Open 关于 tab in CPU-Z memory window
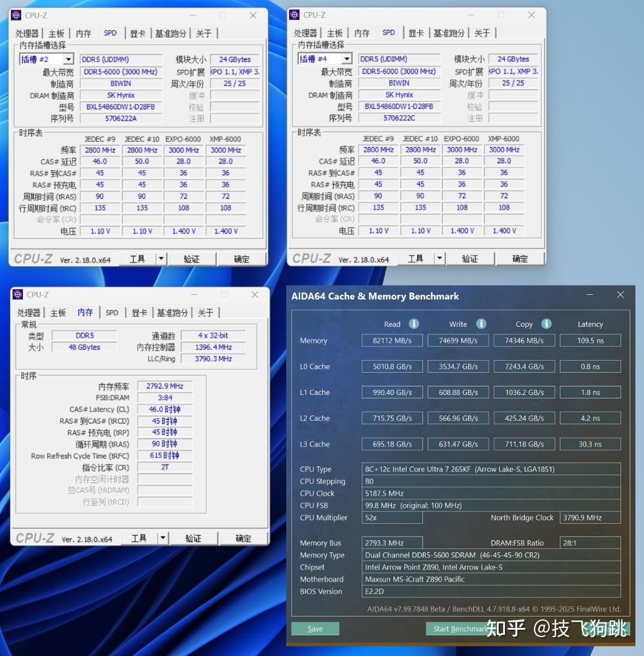Image resolution: width=644 pixels, height=656 pixels. (x=206, y=313)
